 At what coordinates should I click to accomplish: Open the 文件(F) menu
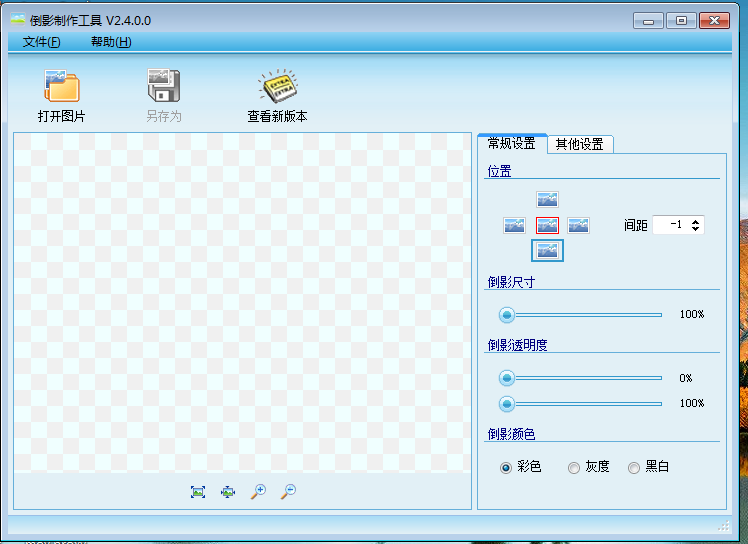41,42
